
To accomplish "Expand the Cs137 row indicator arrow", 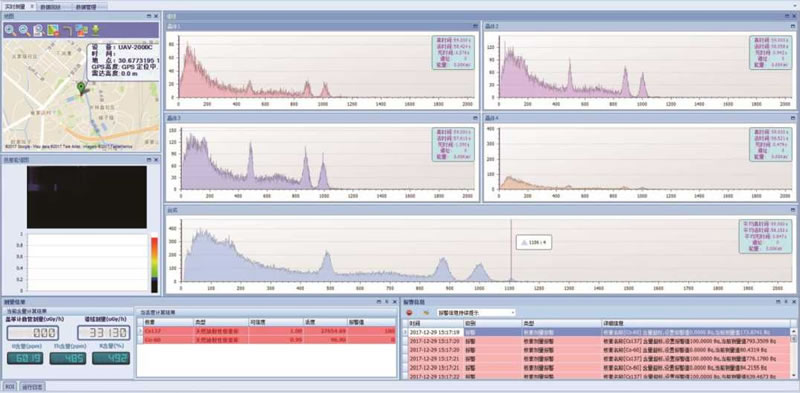I will coord(140,331).
